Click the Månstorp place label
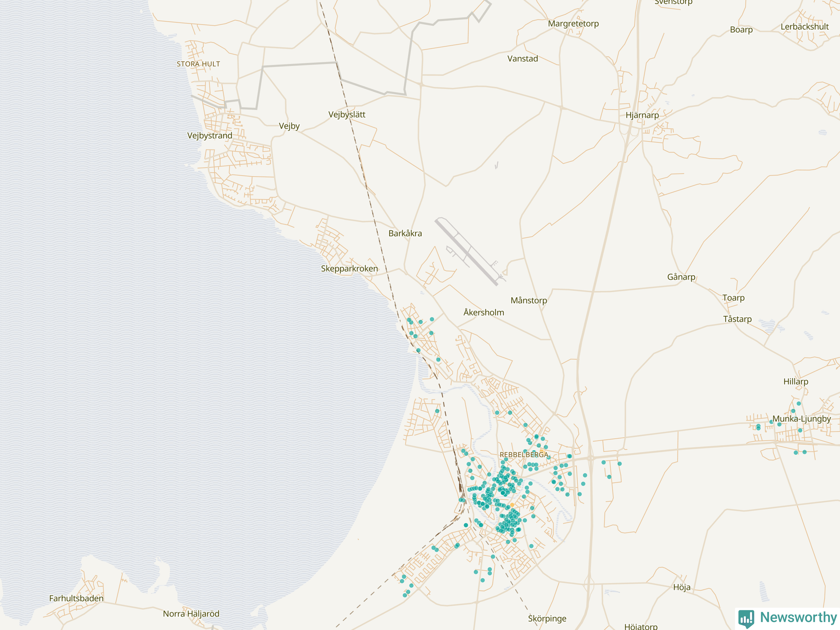Image resolution: width=840 pixels, height=630 pixels. (529, 300)
